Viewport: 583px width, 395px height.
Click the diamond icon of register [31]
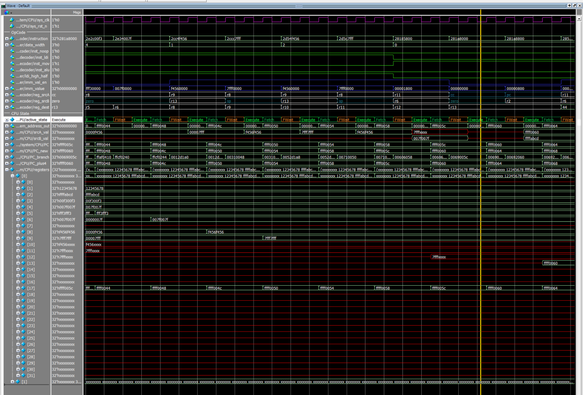point(23,376)
